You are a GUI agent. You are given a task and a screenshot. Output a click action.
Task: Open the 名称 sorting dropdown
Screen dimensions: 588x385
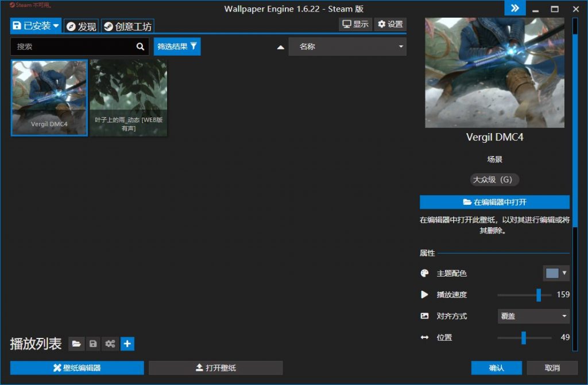(x=347, y=46)
